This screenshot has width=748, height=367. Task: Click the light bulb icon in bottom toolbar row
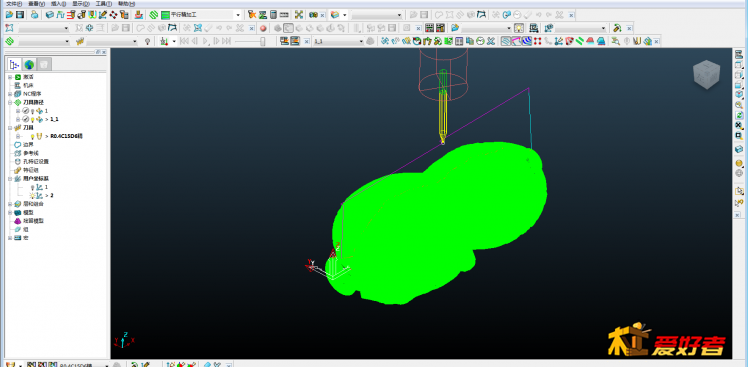147,42
